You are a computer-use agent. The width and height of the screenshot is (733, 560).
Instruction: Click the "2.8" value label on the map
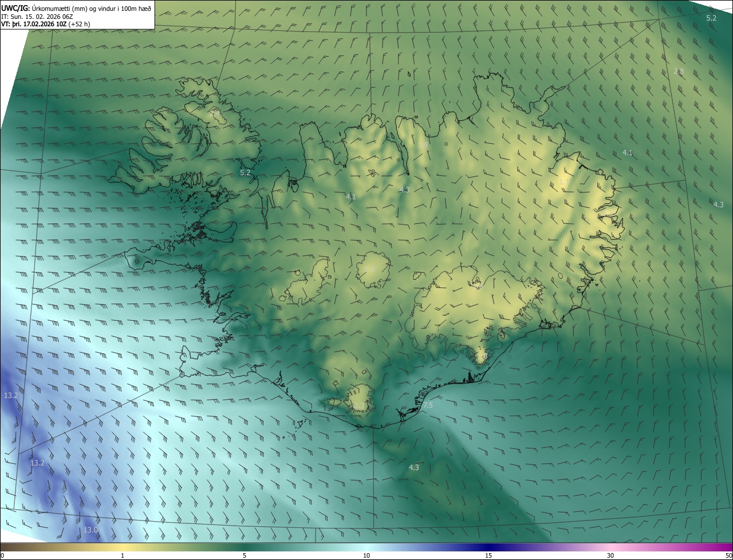tap(679, 72)
